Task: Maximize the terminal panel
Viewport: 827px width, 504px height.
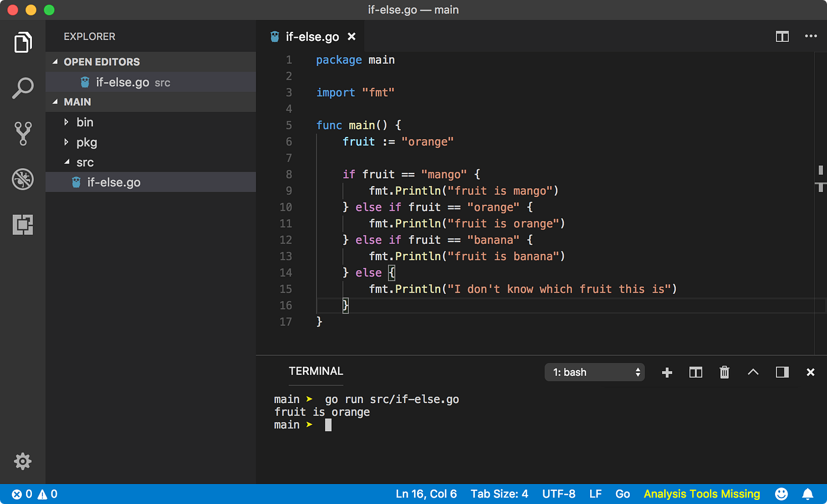Action: 782,372
